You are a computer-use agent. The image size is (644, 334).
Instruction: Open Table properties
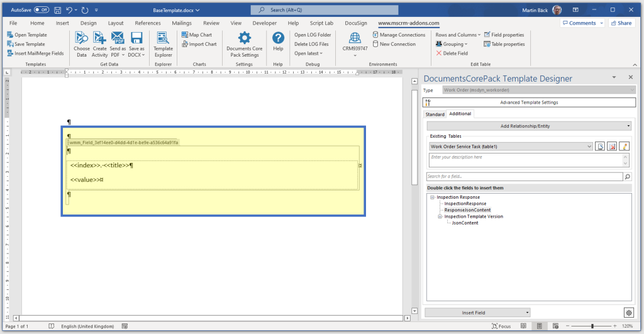tap(504, 44)
